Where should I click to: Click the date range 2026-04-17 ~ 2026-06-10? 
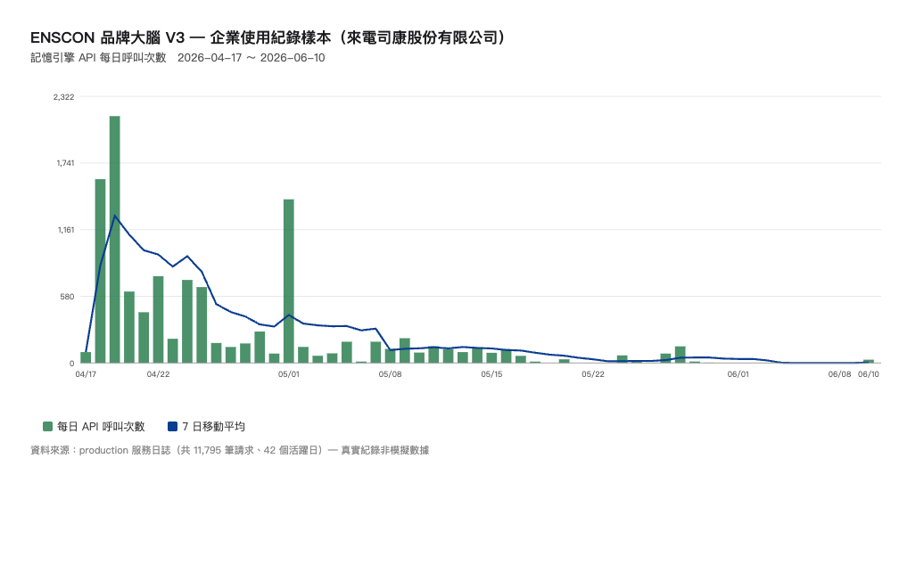coord(251,58)
